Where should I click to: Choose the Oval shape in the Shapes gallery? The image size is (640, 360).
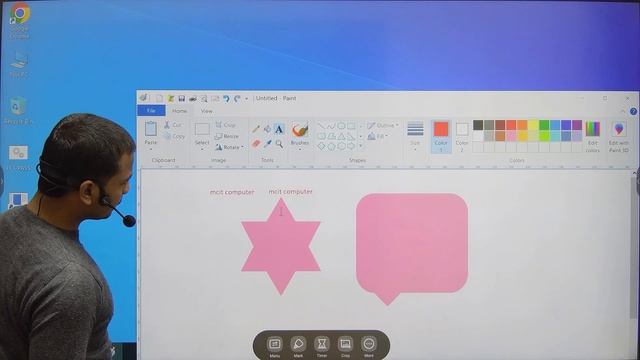click(341, 125)
